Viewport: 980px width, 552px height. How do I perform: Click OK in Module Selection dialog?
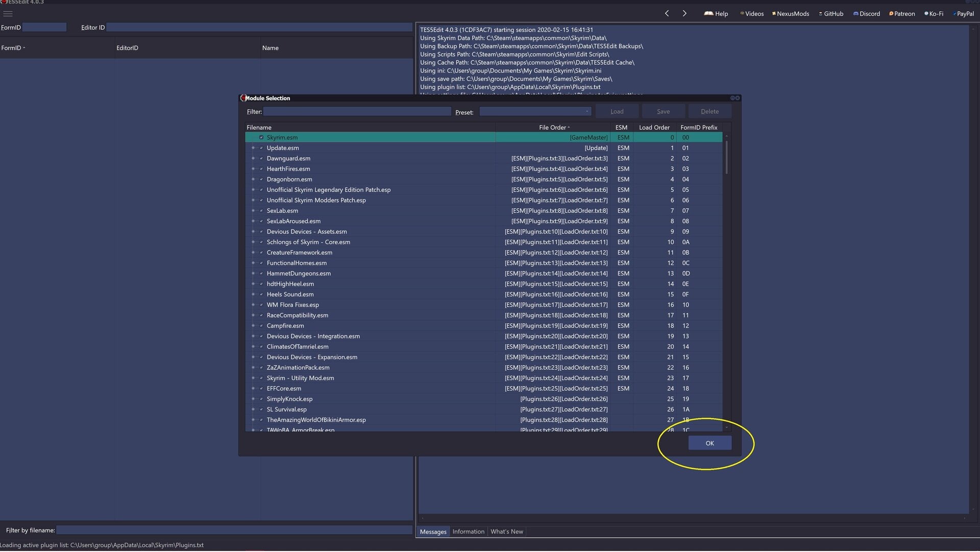coord(709,443)
